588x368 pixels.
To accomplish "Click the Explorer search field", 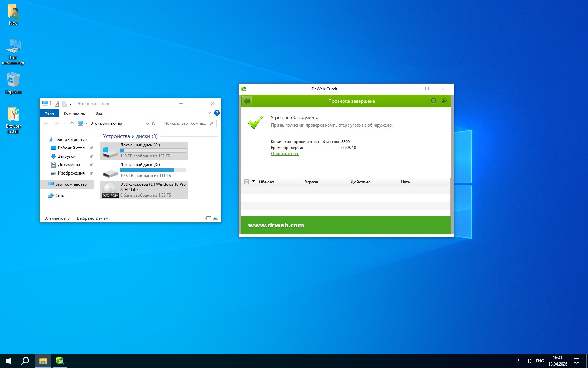I will point(185,123).
